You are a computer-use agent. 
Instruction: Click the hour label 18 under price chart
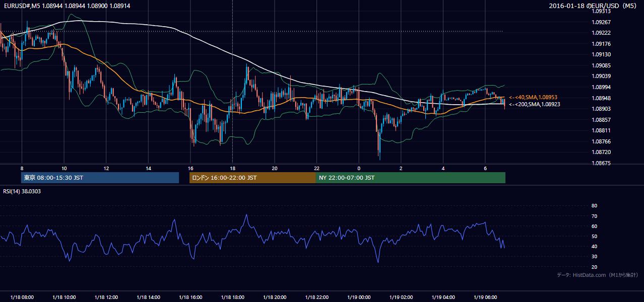pos(232,168)
